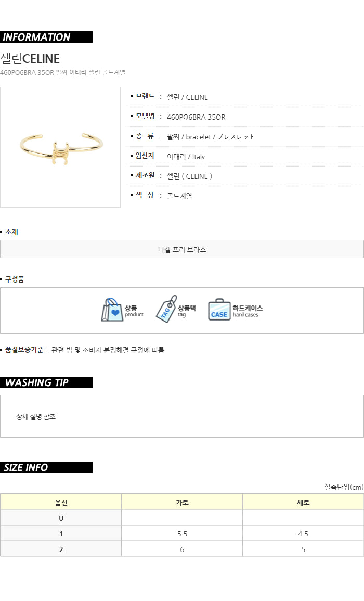Click the 옵션 column header
364x601 pixels.
pos(61,502)
